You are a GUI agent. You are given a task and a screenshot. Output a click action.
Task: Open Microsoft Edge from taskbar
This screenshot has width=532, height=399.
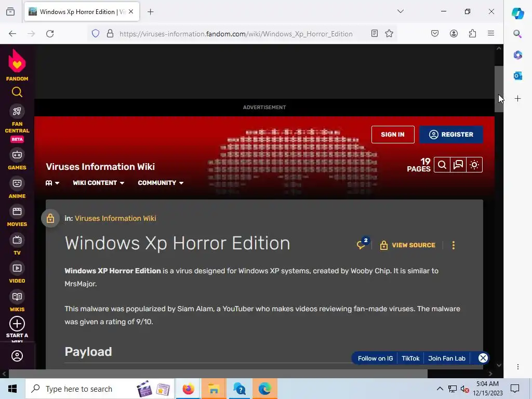264,389
